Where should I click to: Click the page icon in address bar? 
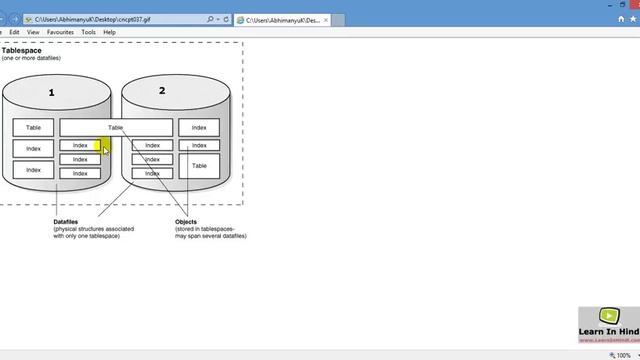[29, 20]
